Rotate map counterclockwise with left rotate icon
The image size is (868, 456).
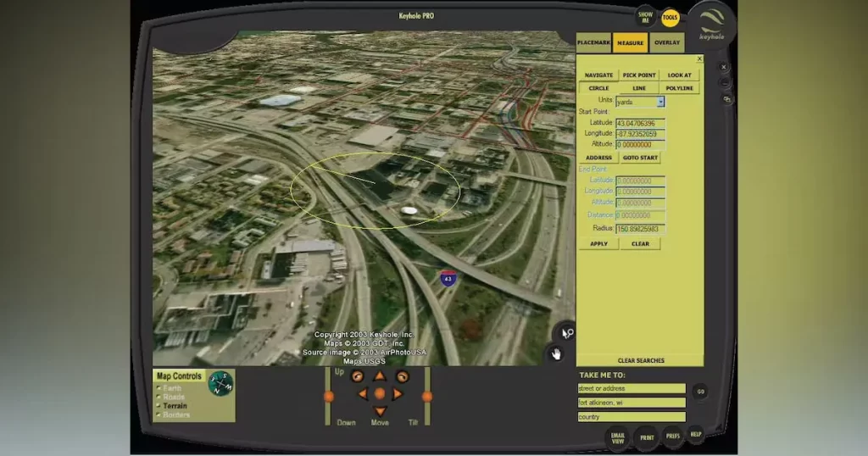[x=358, y=377]
